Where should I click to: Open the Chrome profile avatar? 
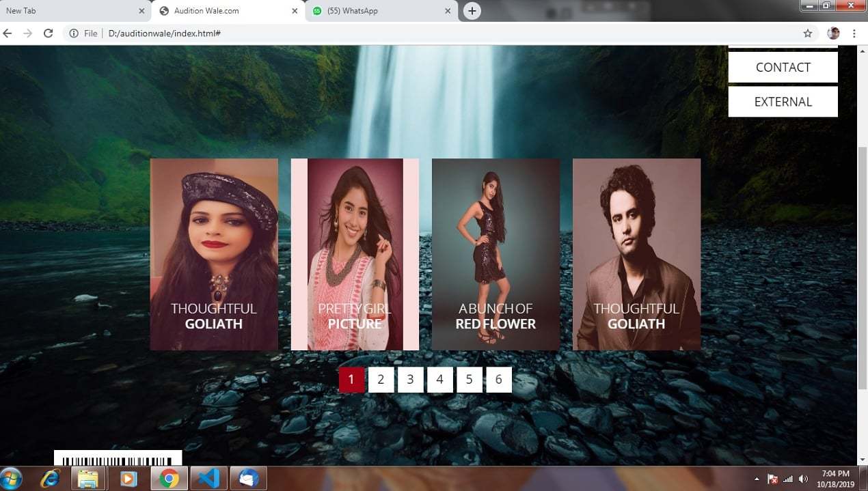(x=833, y=33)
